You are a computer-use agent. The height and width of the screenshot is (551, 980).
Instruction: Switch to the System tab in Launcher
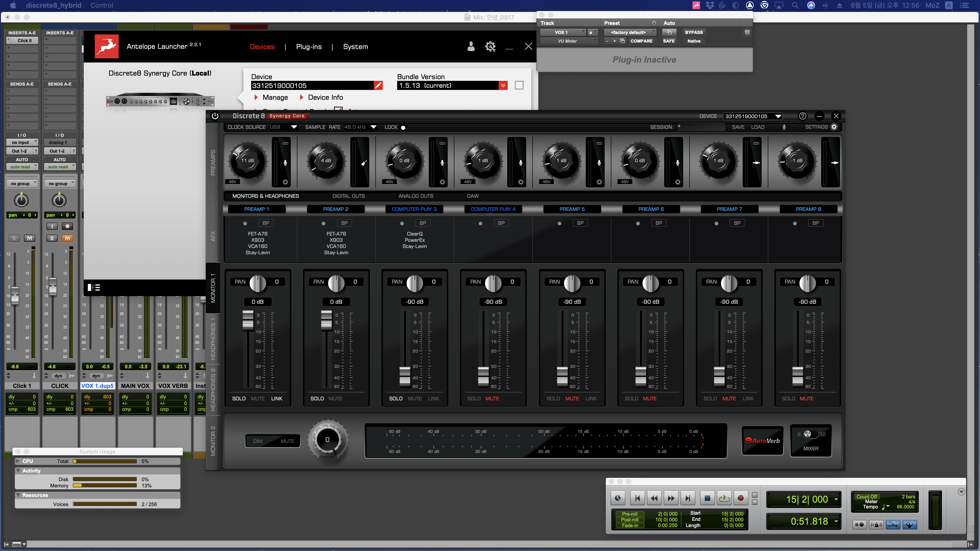(355, 47)
